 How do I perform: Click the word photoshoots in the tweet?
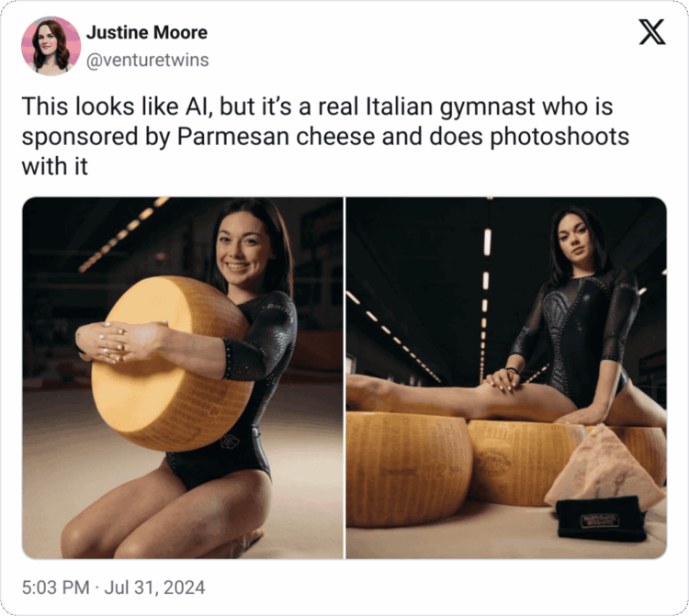tap(559, 137)
